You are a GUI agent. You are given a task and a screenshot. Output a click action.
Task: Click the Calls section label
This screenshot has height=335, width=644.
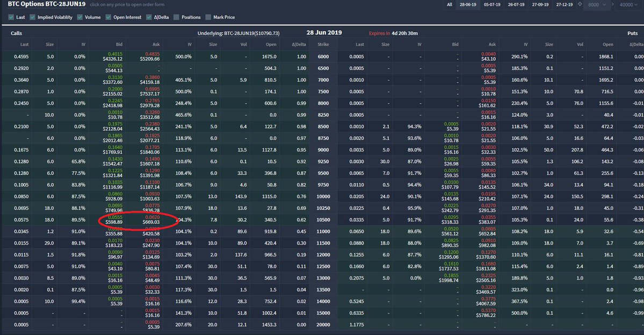click(17, 33)
